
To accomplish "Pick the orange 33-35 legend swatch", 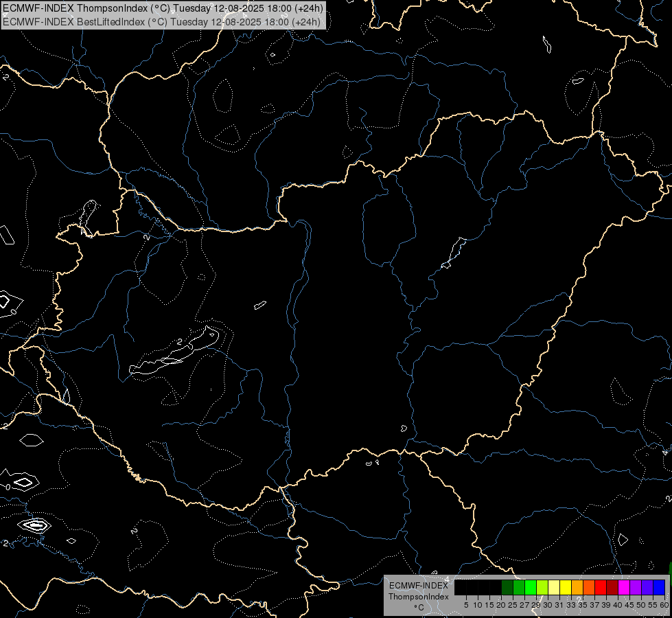I will coord(577,587).
